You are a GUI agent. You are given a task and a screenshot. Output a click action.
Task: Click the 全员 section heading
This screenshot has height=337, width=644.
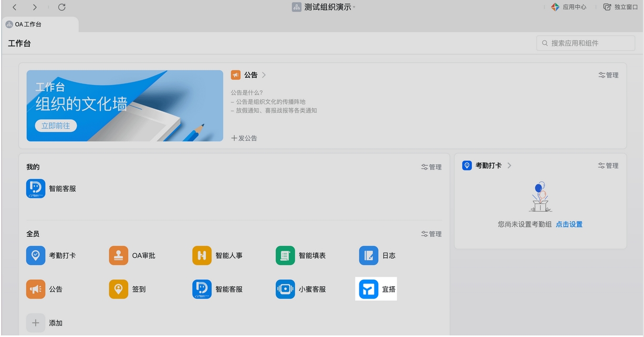point(33,234)
